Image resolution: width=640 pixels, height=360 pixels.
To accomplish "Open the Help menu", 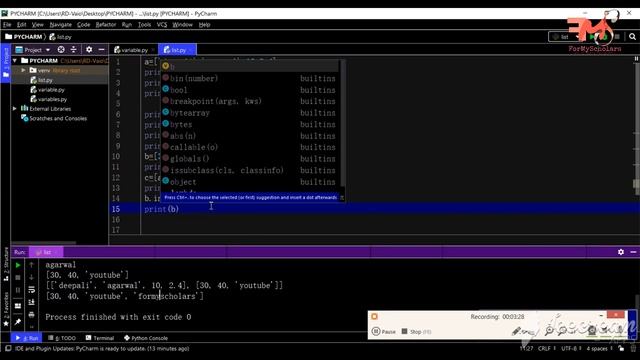I will (x=204, y=25).
